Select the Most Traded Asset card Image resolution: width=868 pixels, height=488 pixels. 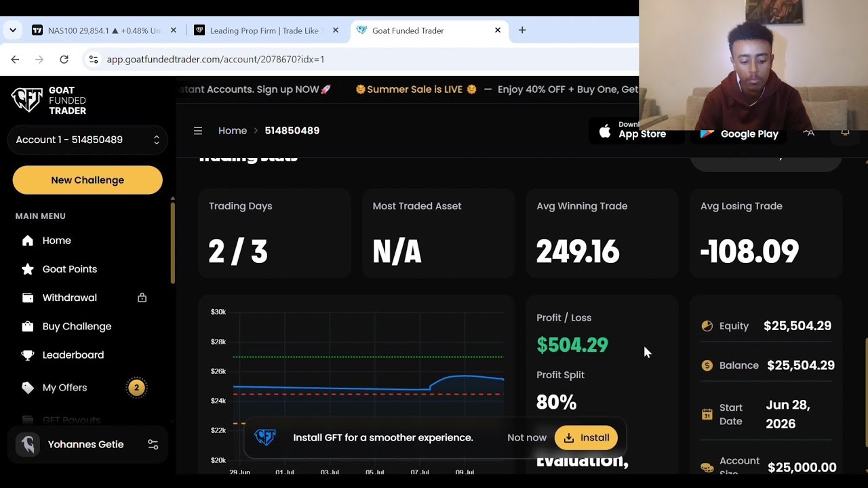tap(438, 233)
